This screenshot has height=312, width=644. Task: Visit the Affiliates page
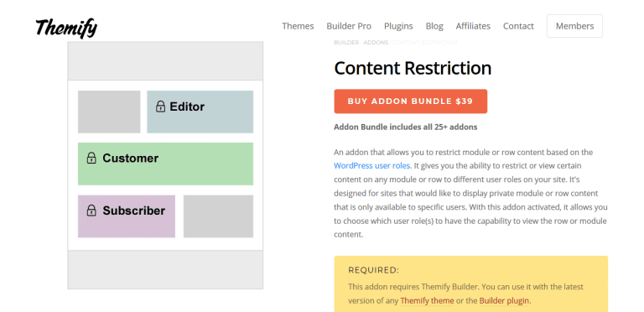tap(473, 26)
